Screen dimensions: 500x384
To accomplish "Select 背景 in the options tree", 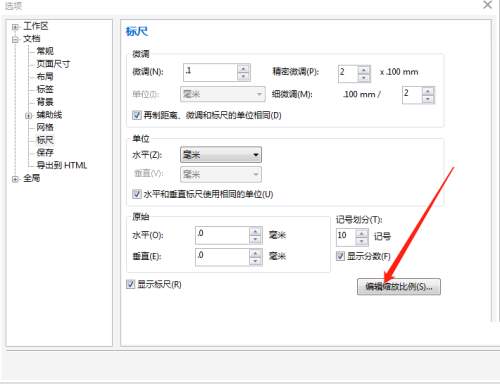I will point(45,102).
